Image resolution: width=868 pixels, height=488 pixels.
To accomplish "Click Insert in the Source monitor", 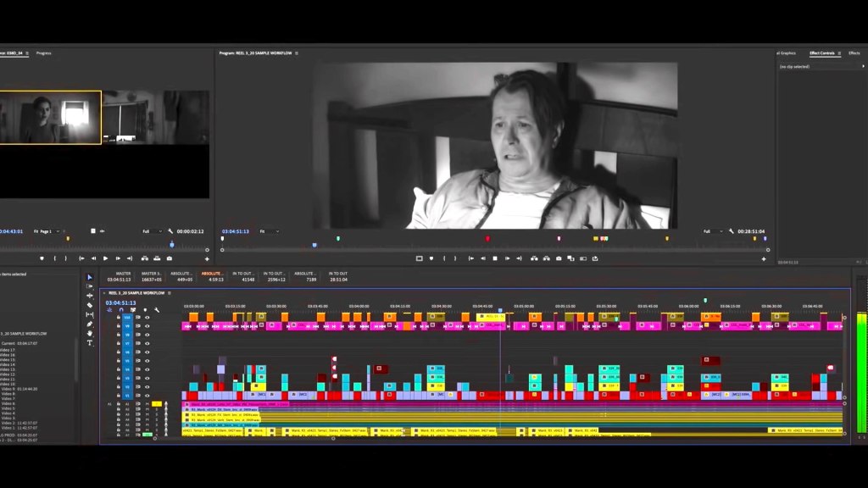I will 144,258.
